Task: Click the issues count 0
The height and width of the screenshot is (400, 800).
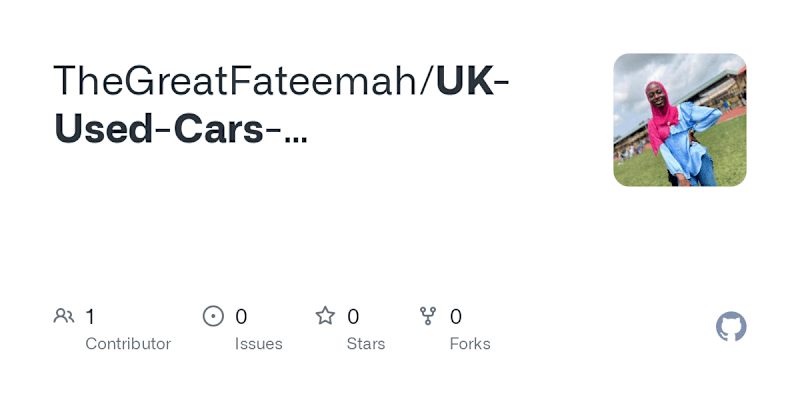Action: pos(241,317)
